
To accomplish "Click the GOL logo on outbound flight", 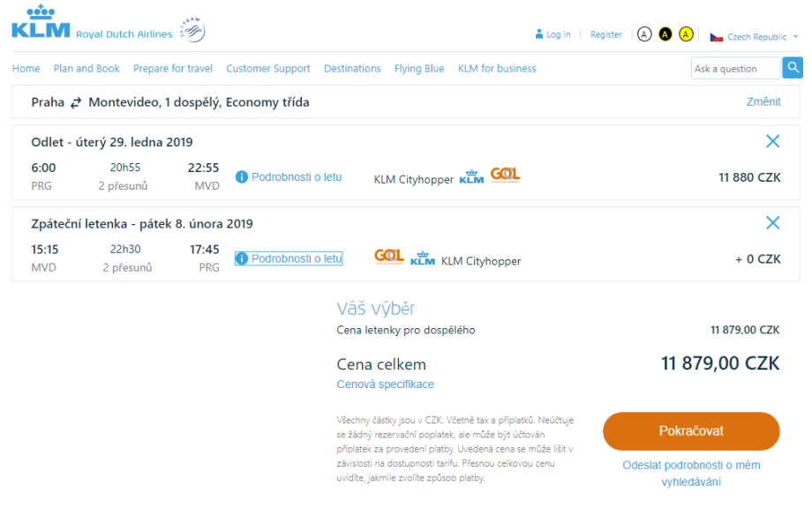I will pos(506,176).
